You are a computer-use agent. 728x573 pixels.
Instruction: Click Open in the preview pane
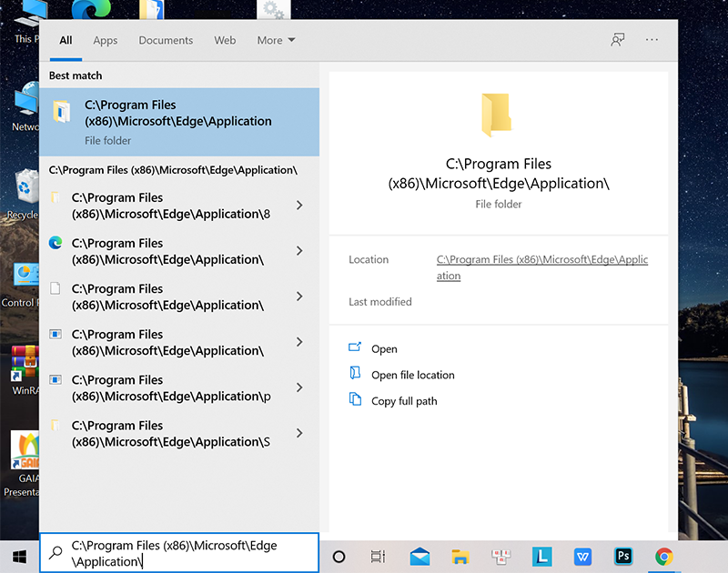(x=384, y=349)
